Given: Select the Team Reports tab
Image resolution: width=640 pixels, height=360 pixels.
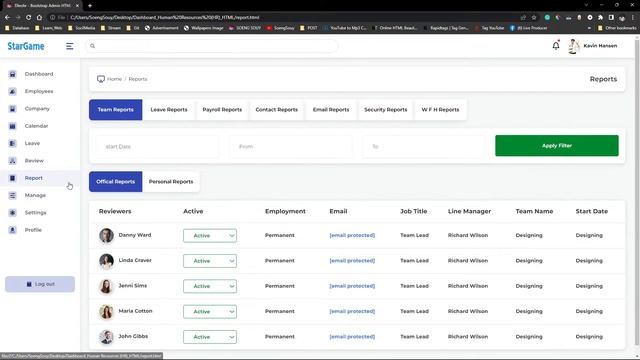Looking at the screenshot, I should (116, 110).
